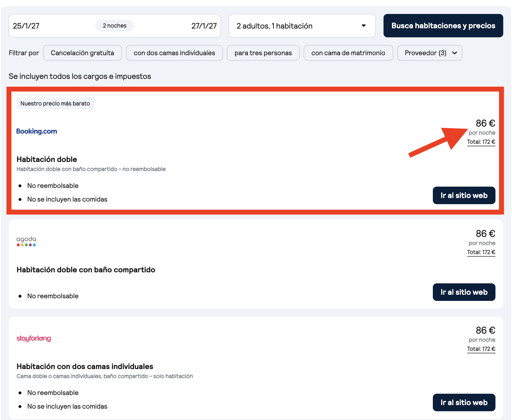Open the 2 adultos, 1 habitación selector

pyautogui.click(x=302, y=26)
